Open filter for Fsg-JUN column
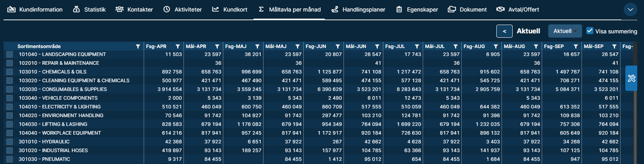 (x=338, y=46)
